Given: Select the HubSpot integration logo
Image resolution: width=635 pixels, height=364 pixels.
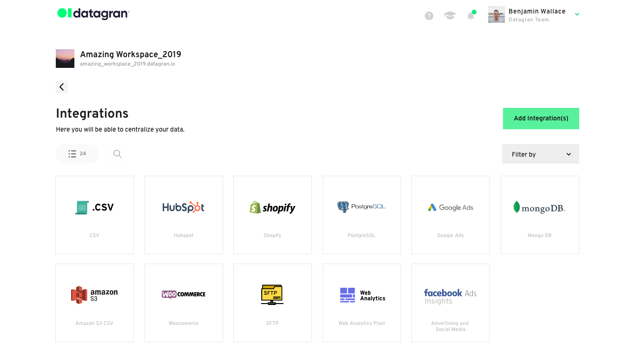Looking at the screenshot, I should click(184, 207).
